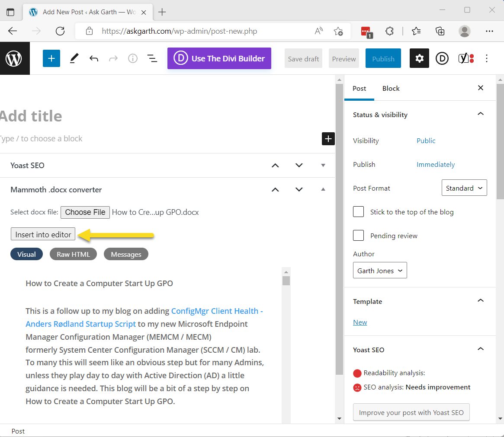Viewport: 504px width, 437px height.
Task: Click the Add title field
Action: tap(161, 116)
